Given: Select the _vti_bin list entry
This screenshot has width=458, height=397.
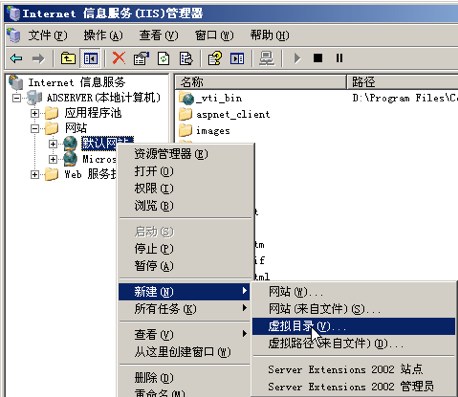Looking at the screenshot, I should pyautogui.click(x=219, y=98).
